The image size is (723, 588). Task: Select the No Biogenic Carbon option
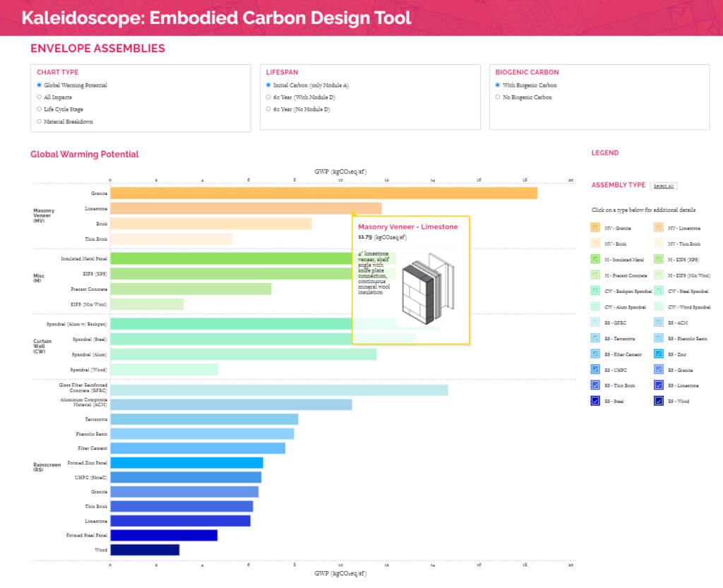click(x=498, y=97)
